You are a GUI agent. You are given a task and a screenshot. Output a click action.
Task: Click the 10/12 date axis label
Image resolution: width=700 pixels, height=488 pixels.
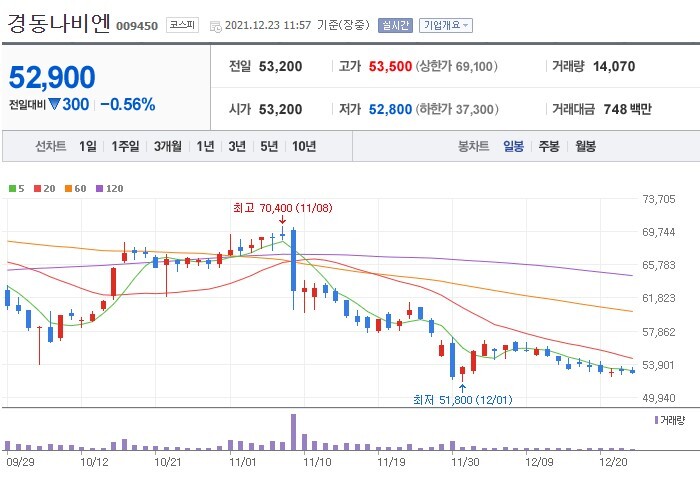click(x=94, y=462)
